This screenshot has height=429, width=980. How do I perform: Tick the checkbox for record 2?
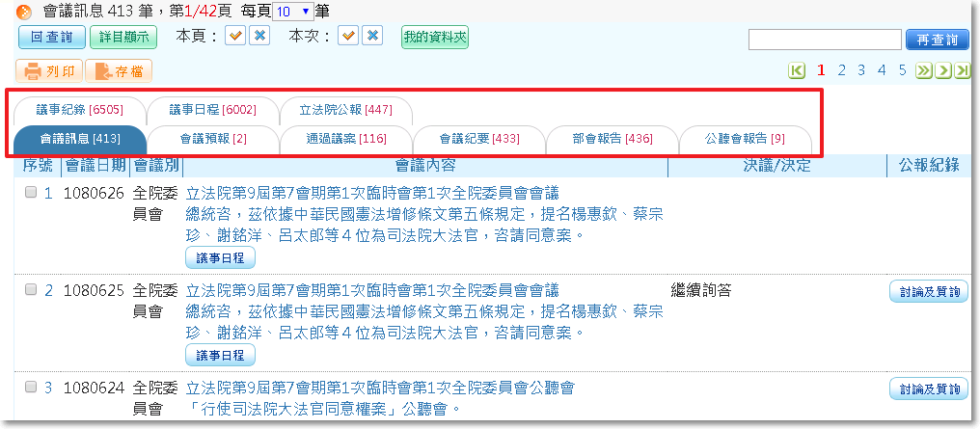pos(31,289)
